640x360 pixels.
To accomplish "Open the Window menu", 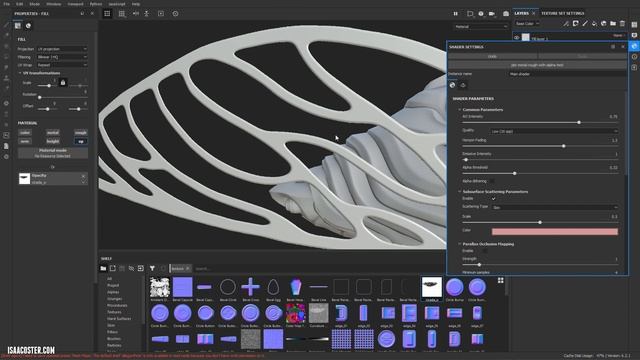I will 53,4.
